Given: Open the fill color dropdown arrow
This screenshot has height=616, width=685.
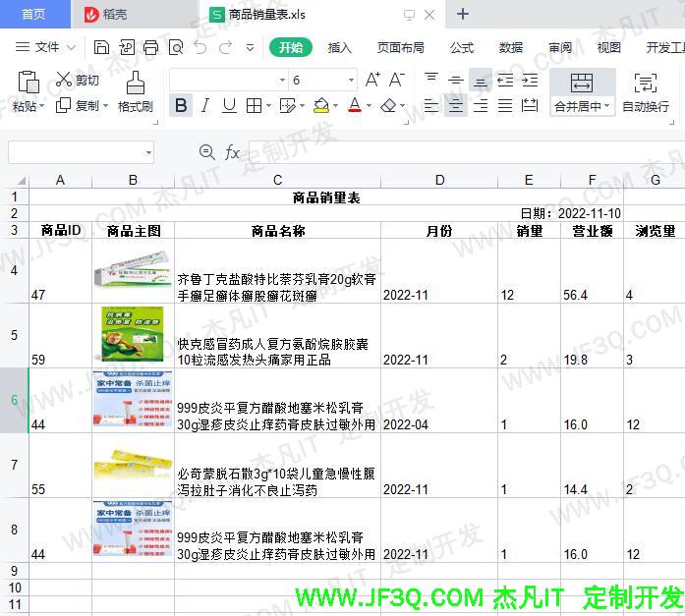Looking at the screenshot, I should pos(335,105).
